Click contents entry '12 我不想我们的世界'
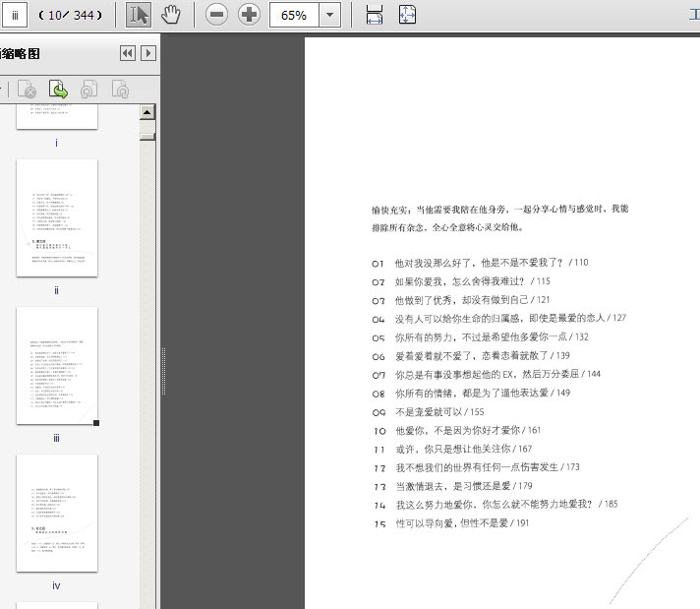This screenshot has width=700, height=609. [x=477, y=467]
